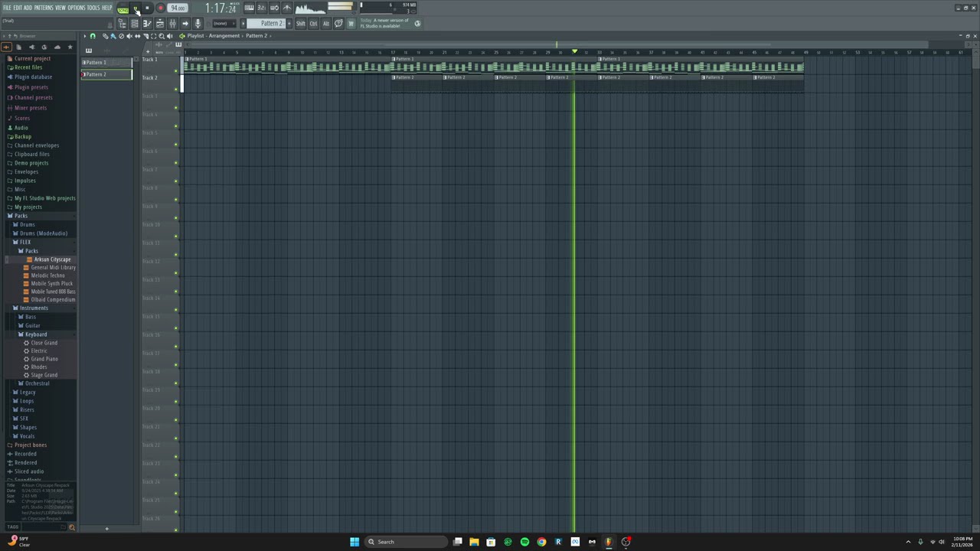The image size is (980, 551).
Task: Open the Playlist view from toolbar
Action: 160,24
